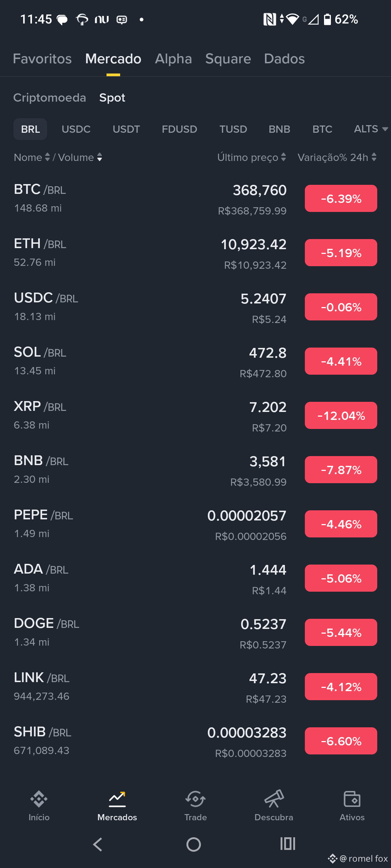
Task: Open the Trade icon in bottom bar
Action: point(195,799)
